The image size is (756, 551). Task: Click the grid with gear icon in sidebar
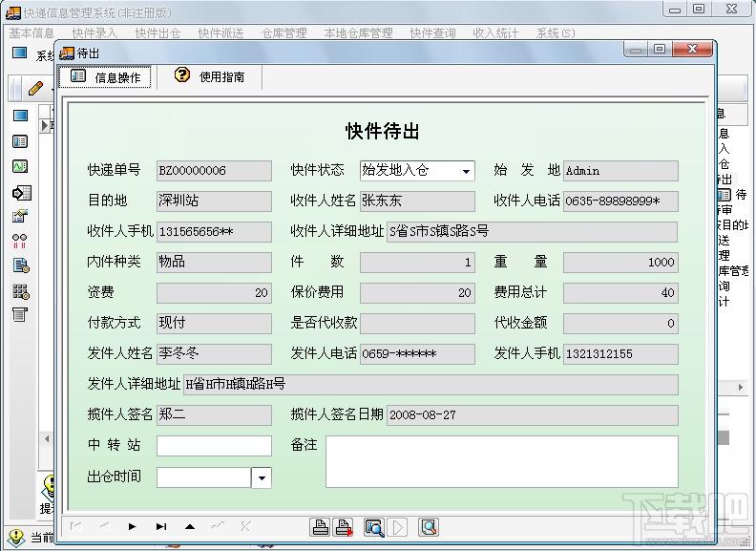click(x=21, y=291)
